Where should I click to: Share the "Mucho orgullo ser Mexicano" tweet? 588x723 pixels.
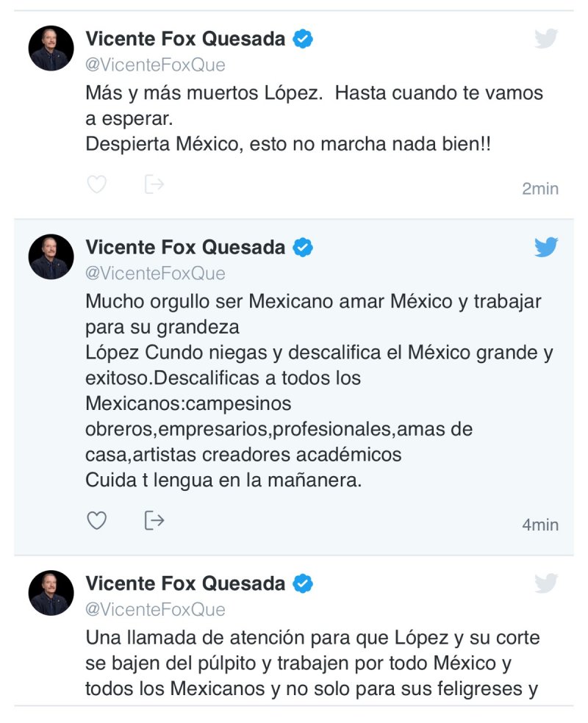[x=154, y=521]
